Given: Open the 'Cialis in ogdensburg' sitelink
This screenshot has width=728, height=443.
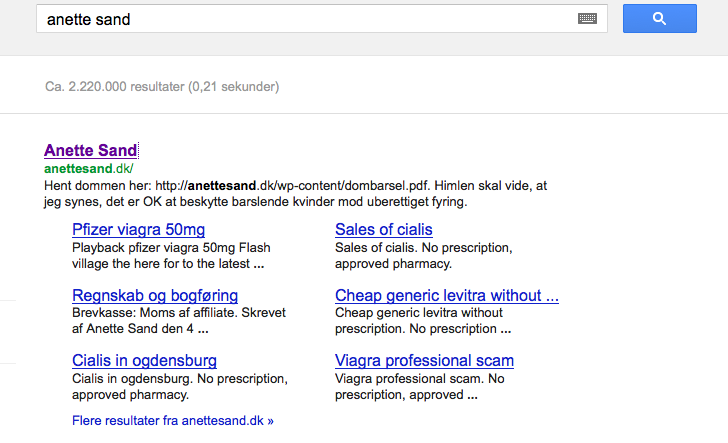Looking at the screenshot, I should (x=144, y=360).
